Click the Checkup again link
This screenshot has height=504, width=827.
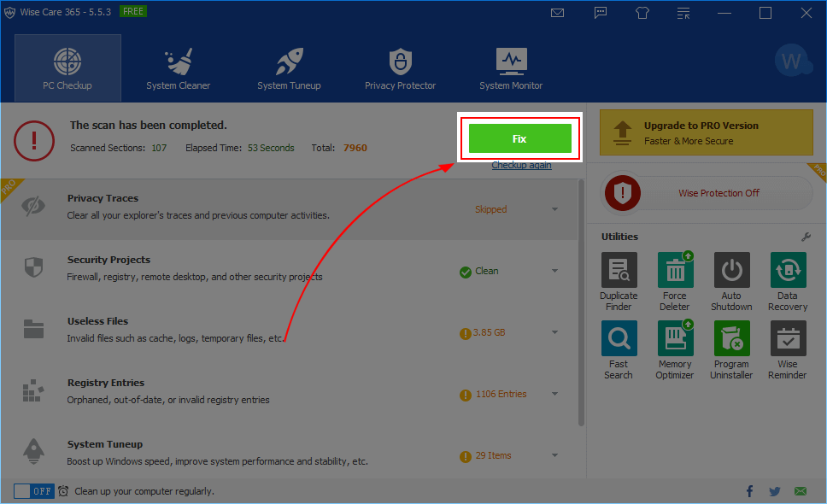click(521, 165)
